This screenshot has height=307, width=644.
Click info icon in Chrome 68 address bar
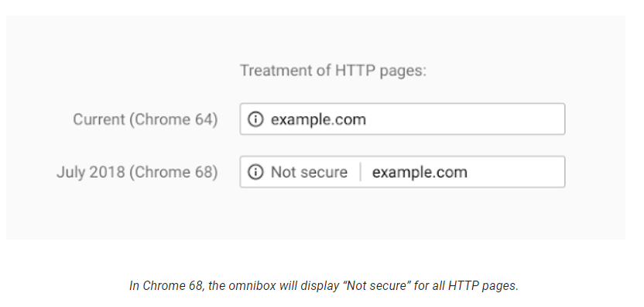click(x=255, y=172)
